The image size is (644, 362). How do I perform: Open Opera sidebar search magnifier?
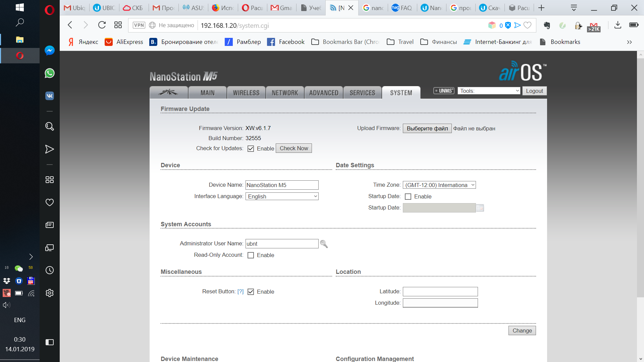click(x=50, y=126)
